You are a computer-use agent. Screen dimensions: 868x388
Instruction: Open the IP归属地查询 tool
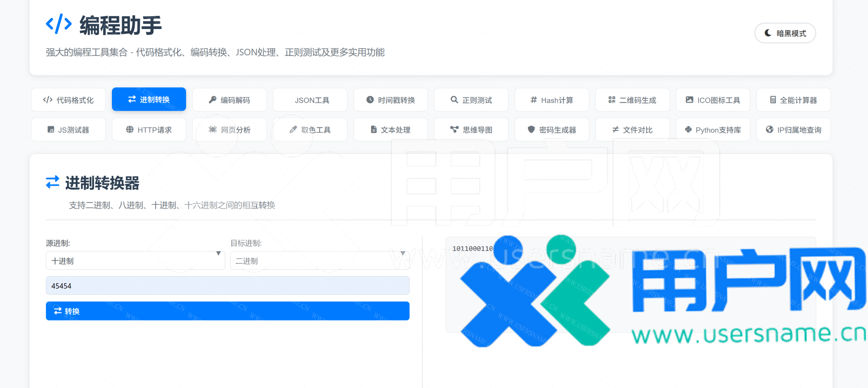pyautogui.click(x=793, y=130)
